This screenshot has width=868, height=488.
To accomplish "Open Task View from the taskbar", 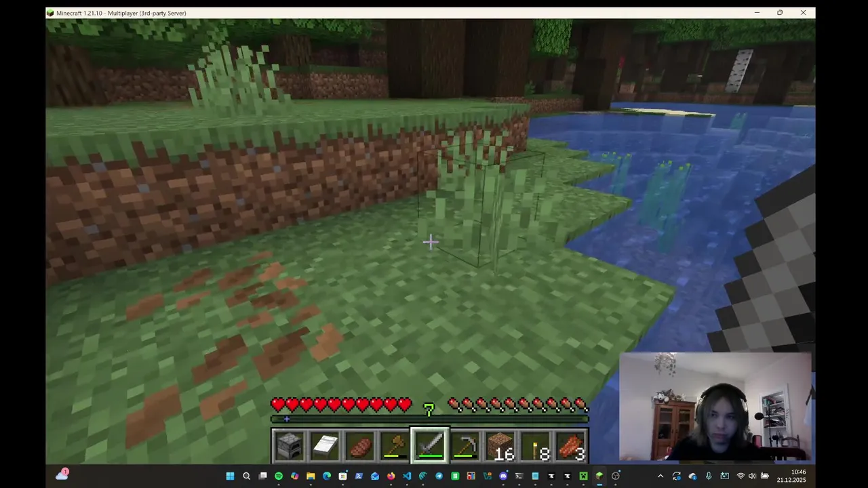I will pos(263,476).
